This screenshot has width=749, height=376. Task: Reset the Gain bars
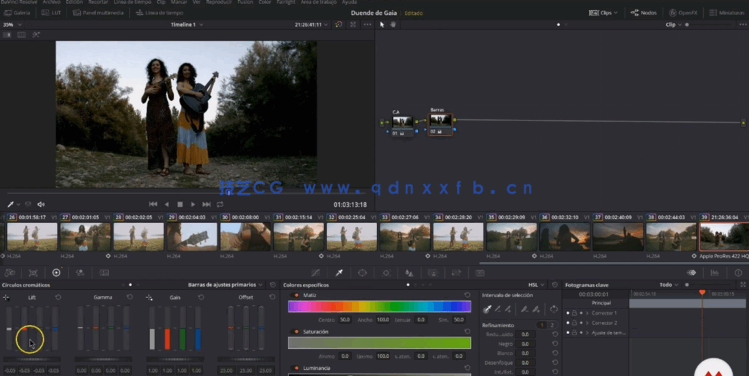point(201,297)
